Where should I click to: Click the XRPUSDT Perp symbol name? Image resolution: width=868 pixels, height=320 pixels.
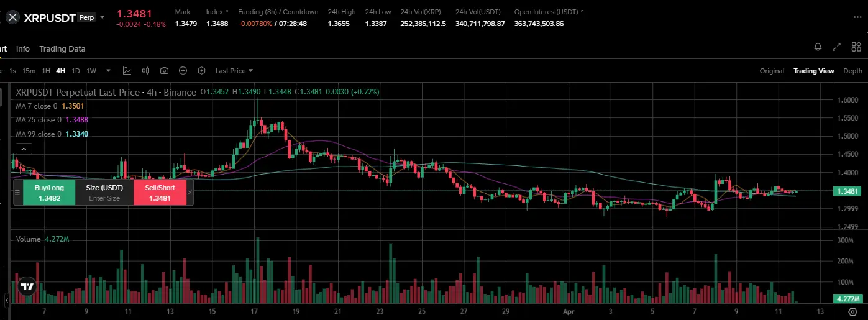tap(60, 17)
